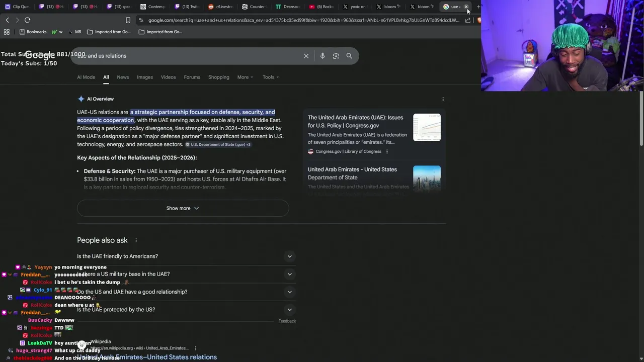The width and height of the screenshot is (644, 362).
Task: Close the active uae Google tab
Action: click(x=466, y=7)
